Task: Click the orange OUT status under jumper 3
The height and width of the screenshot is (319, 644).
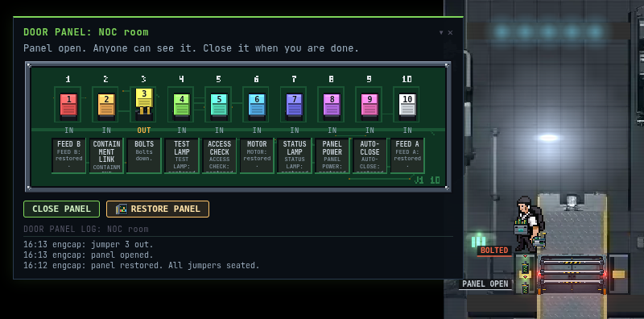Action: click(144, 130)
